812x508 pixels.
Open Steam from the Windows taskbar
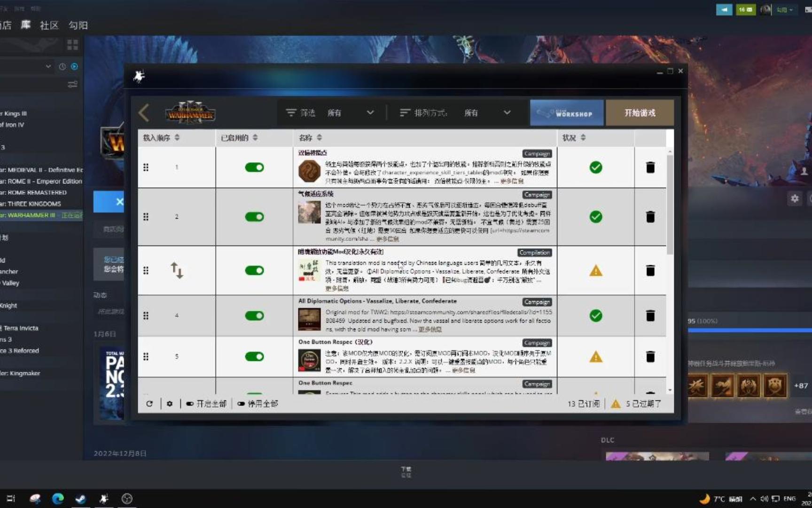pyautogui.click(x=80, y=499)
